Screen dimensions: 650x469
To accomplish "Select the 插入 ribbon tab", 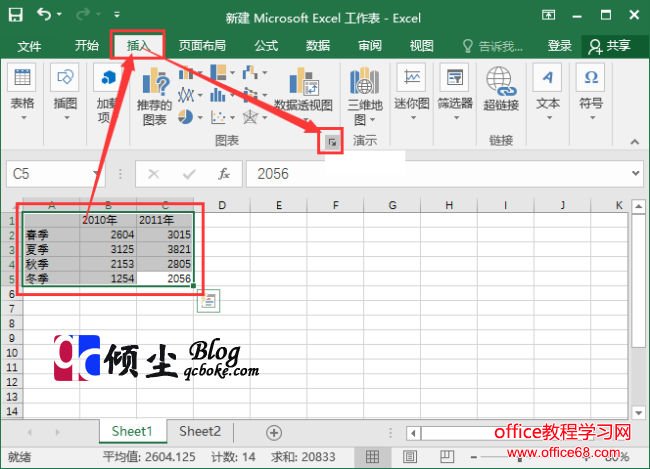I will pos(138,45).
